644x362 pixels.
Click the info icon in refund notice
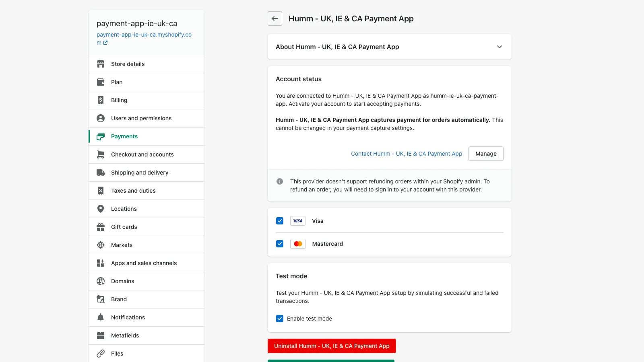tap(280, 181)
